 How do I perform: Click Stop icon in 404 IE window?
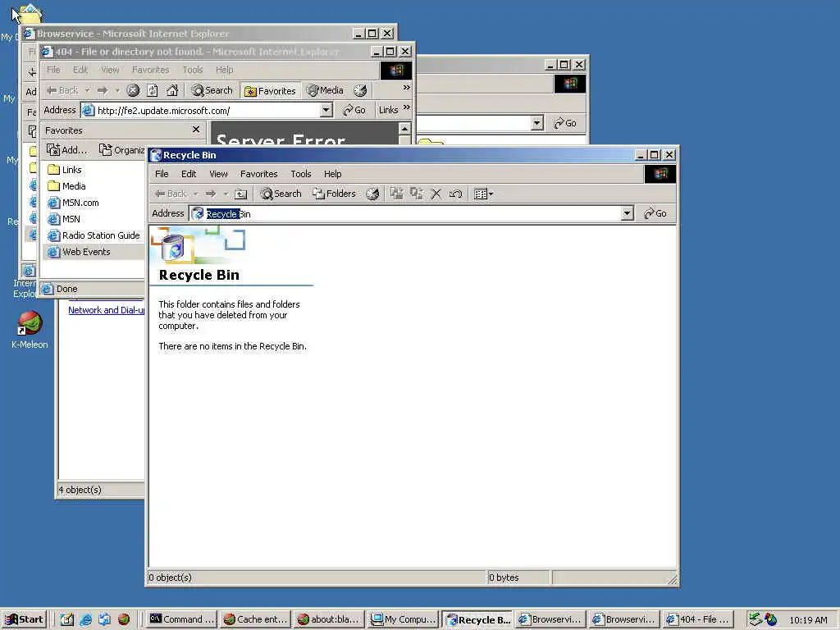pos(133,90)
